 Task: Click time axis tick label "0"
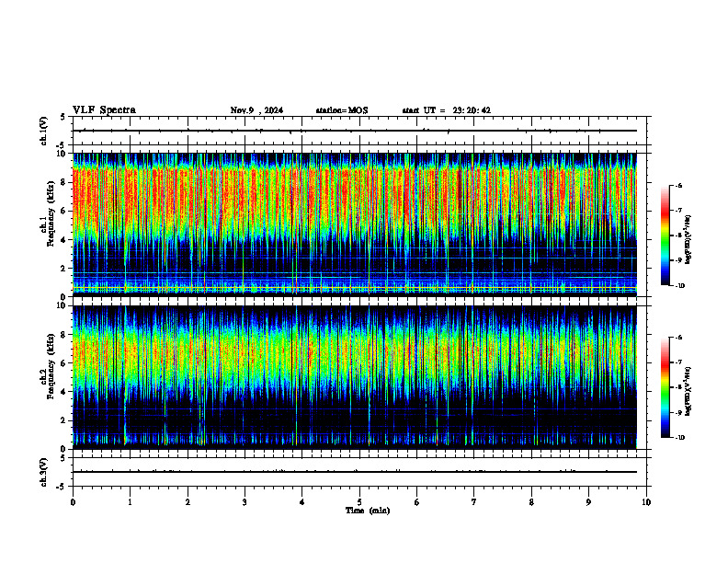[x=73, y=502]
